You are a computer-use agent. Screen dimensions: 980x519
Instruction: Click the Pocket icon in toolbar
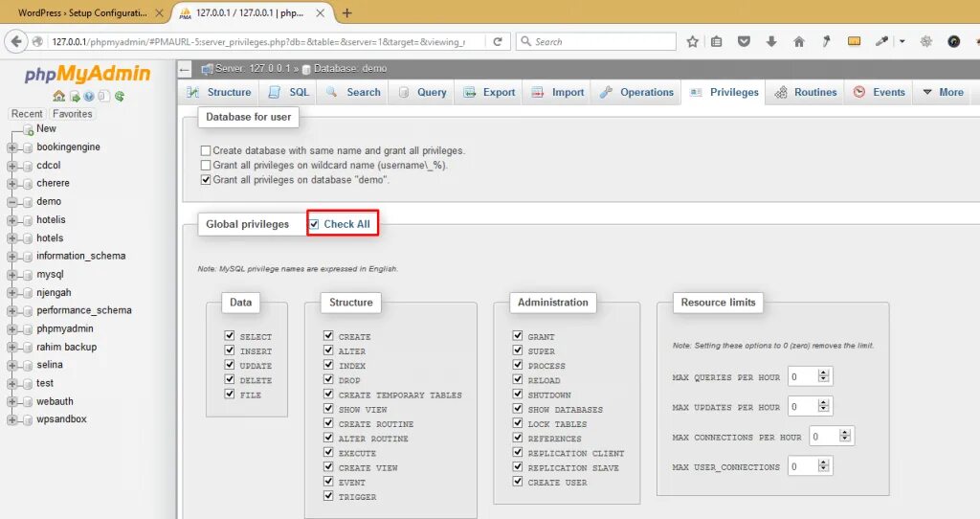pyautogui.click(x=744, y=42)
